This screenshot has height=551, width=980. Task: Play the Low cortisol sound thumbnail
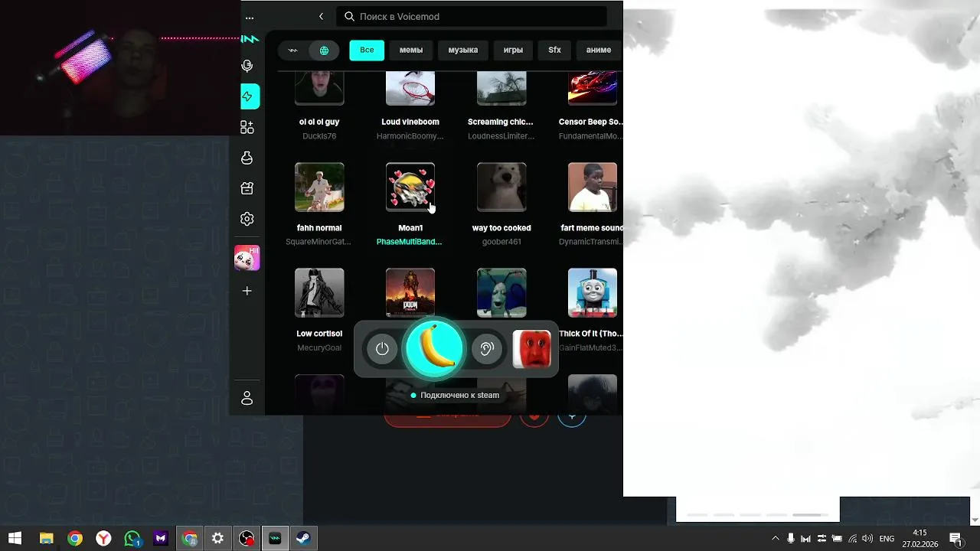tap(319, 292)
